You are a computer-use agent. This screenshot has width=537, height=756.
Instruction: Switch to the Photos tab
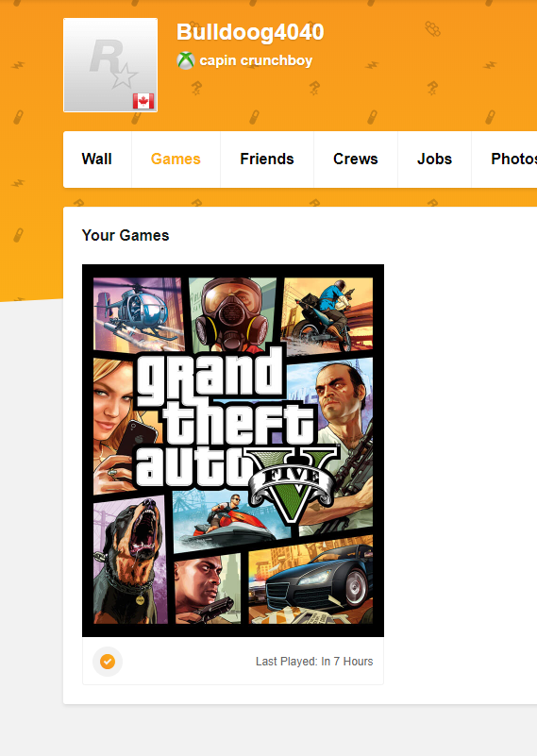(x=513, y=160)
